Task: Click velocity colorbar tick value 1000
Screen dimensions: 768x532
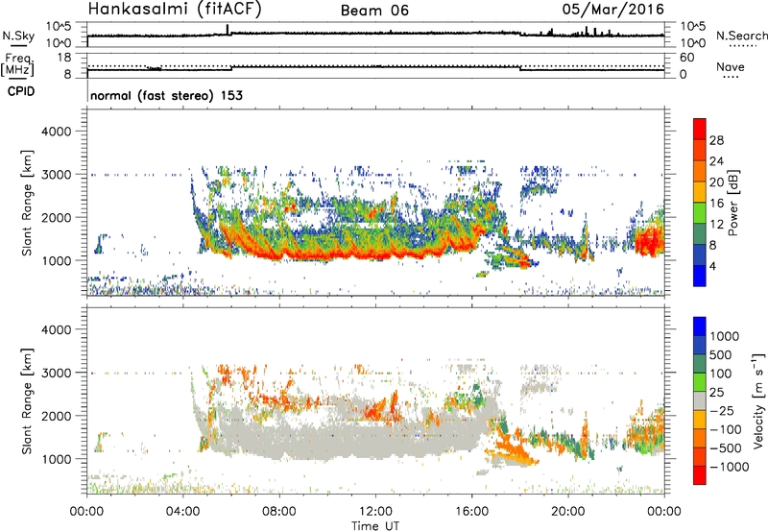Action: click(x=724, y=336)
